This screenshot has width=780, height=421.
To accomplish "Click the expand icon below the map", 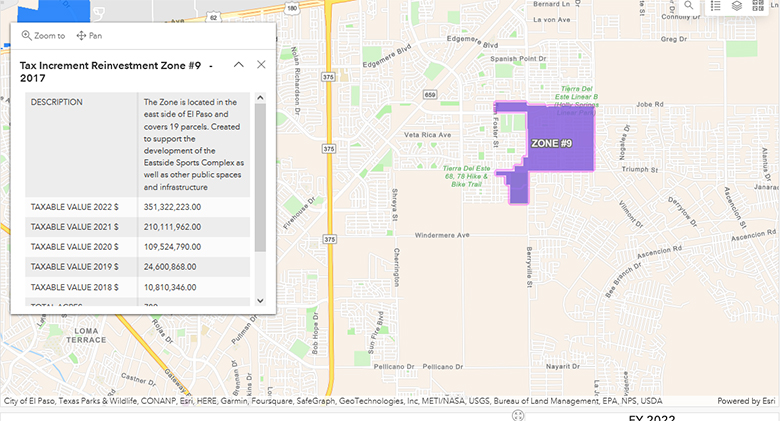I will tap(518, 415).
